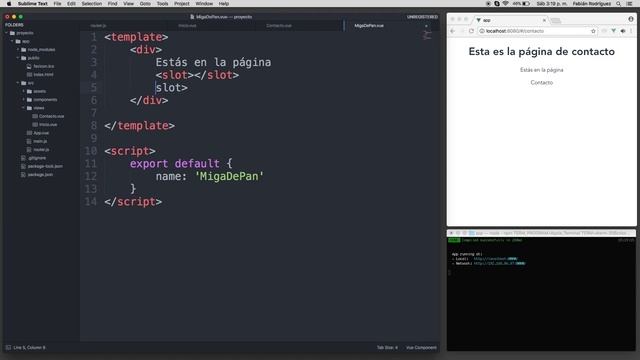The width and height of the screenshot is (640, 360).
Task: Click back button in Chrome window
Action: pos(453,31)
